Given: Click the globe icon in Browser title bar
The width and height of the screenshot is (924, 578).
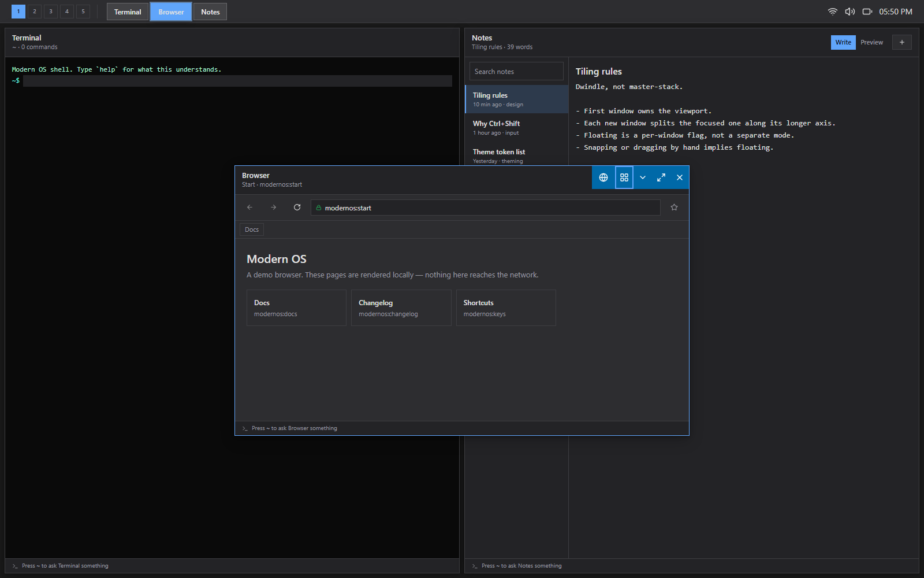Looking at the screenshot, I should click(x=603, y=177).
